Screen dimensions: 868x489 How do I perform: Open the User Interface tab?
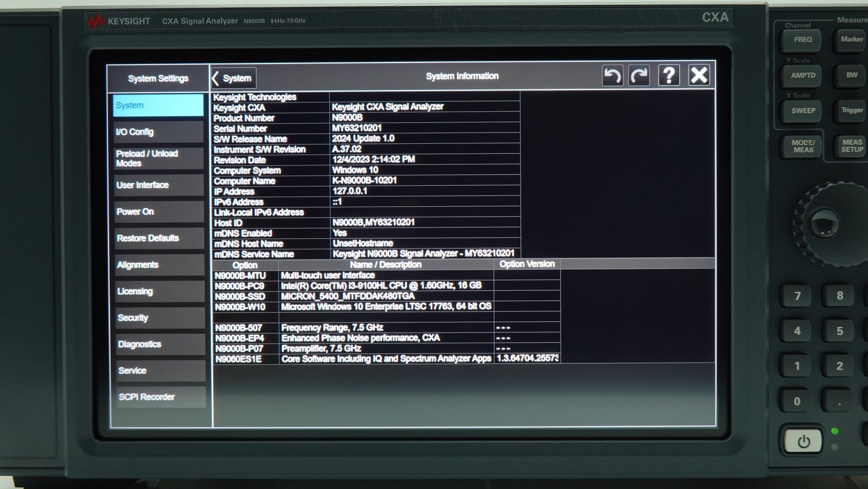(x=159, y=185)
